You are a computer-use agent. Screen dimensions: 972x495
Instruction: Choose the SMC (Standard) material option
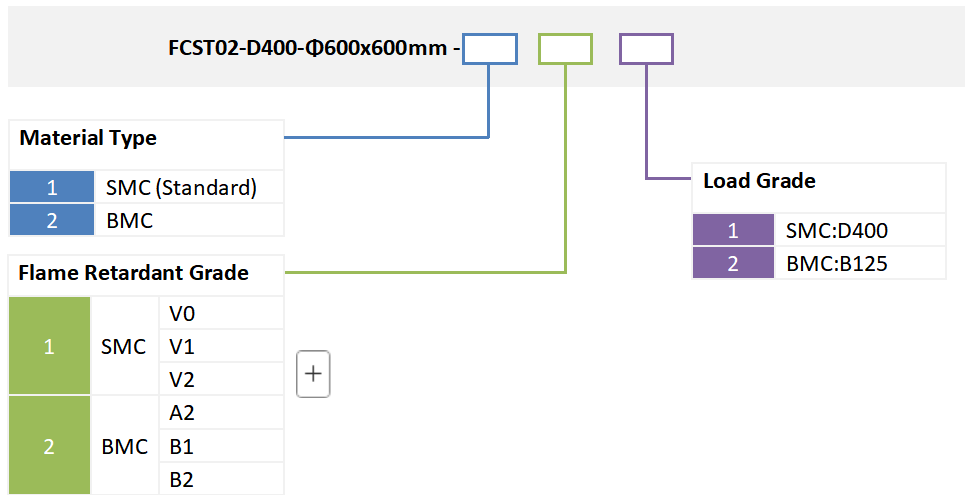(x=182, y=187)
